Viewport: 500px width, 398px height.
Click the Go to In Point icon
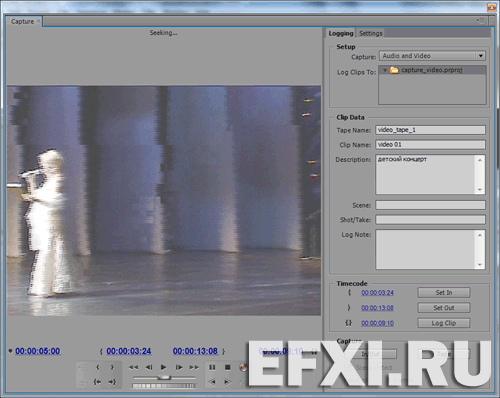(97, 382)
